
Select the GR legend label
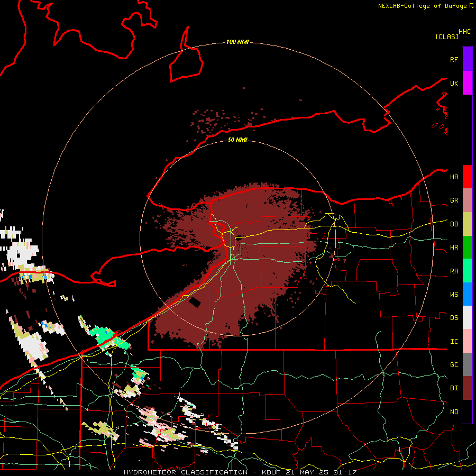(x=454, y=200)
